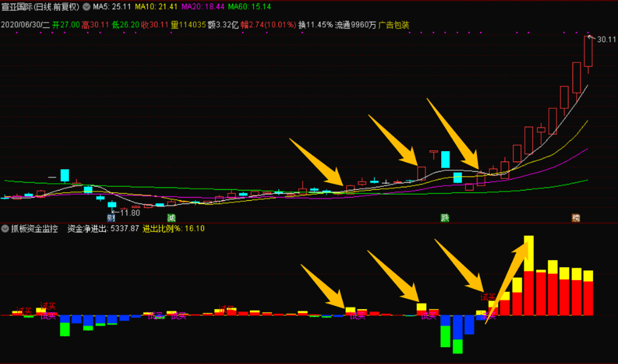Click the lowest blue-and-green outflow bar

[x=458, y=334]
